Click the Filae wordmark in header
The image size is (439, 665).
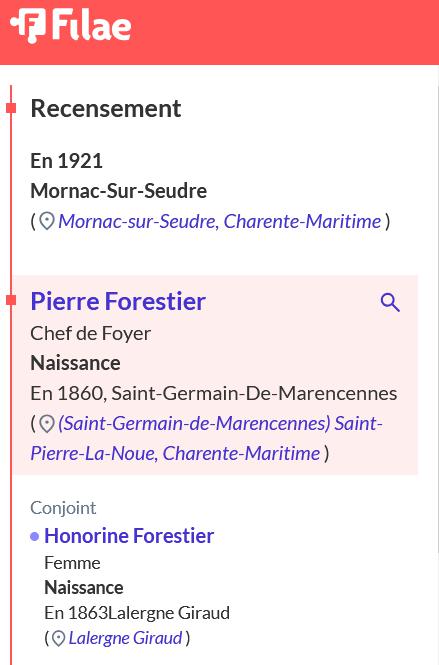pyautogui.click(x=92, y=25)
